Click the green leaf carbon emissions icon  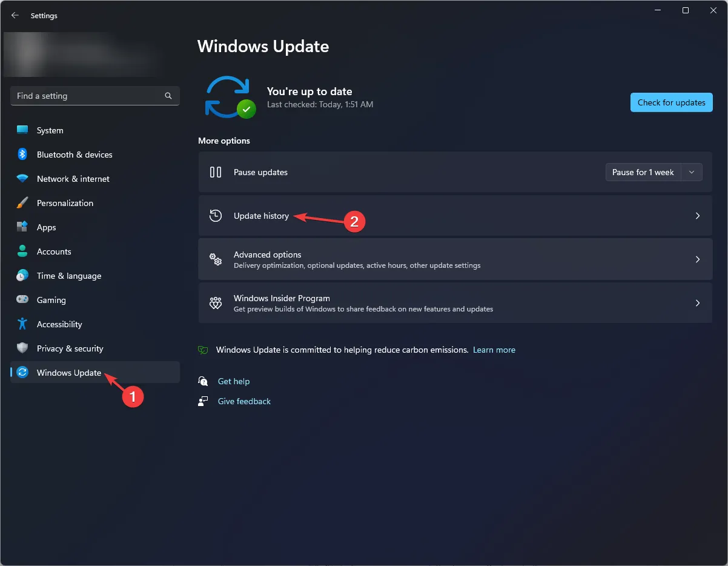tap(204, 350)
